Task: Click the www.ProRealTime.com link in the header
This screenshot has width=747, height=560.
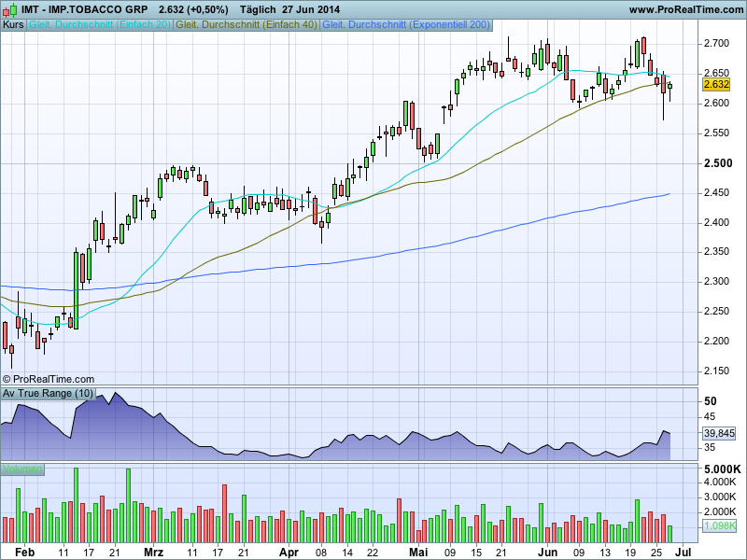Action: tap(686, 9)
